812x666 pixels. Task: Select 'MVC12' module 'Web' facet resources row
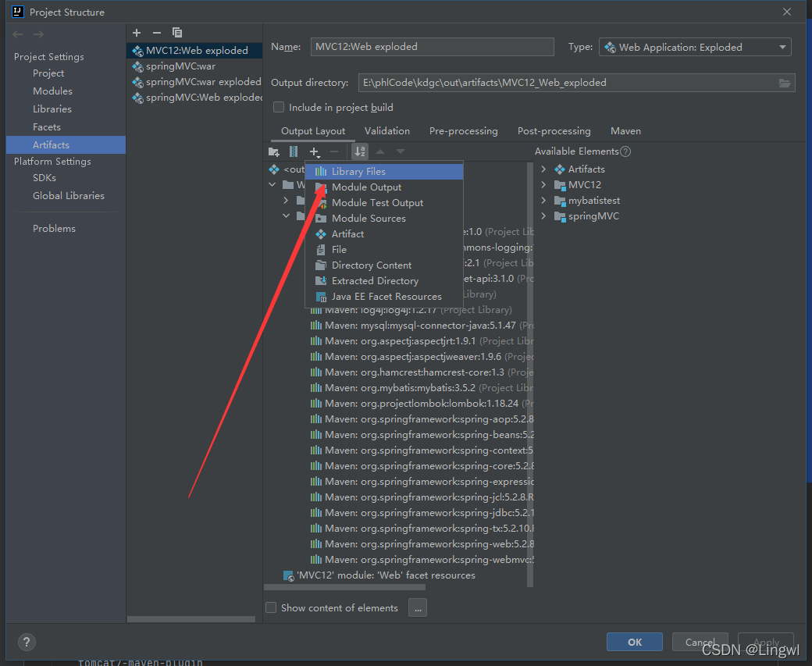pos(379,575)
